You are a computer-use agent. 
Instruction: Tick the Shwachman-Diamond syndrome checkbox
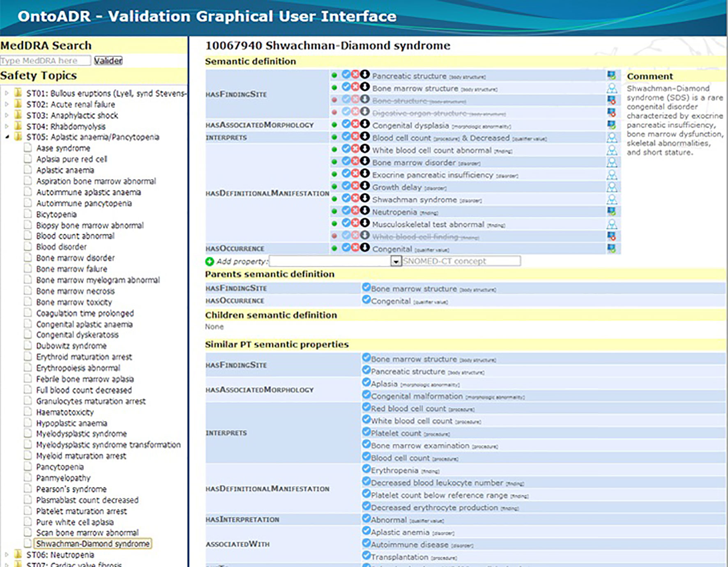coord(28,543)
